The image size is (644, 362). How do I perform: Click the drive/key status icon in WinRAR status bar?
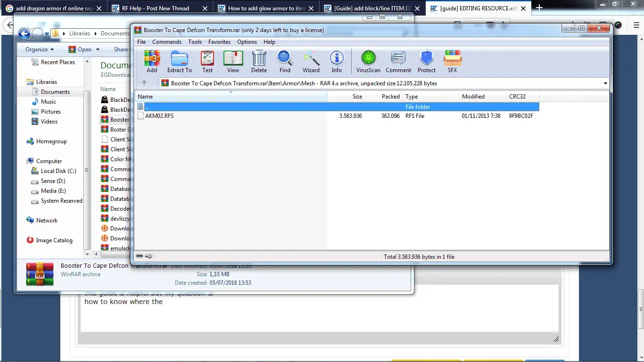point(144,256)
